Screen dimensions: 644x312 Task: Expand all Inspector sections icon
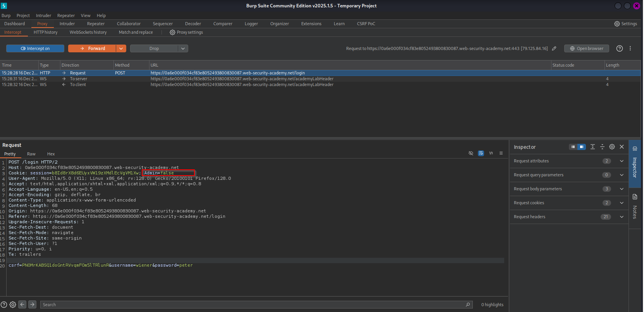[592, 147]
